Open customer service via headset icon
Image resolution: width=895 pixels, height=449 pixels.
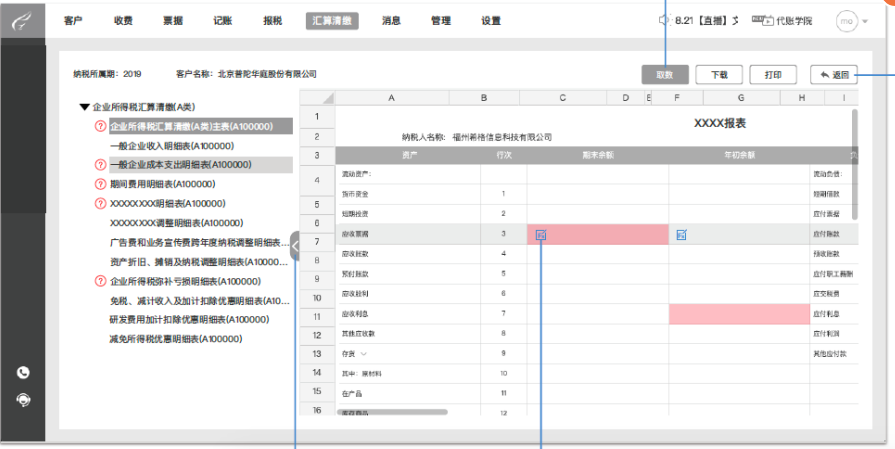pyautogui.click(x=23, y=398)
